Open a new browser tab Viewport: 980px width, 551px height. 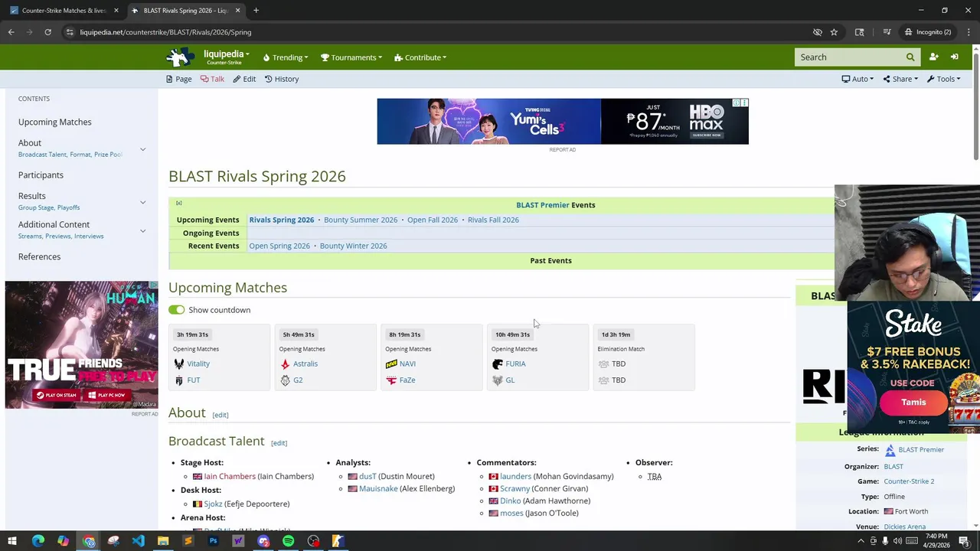256,11
